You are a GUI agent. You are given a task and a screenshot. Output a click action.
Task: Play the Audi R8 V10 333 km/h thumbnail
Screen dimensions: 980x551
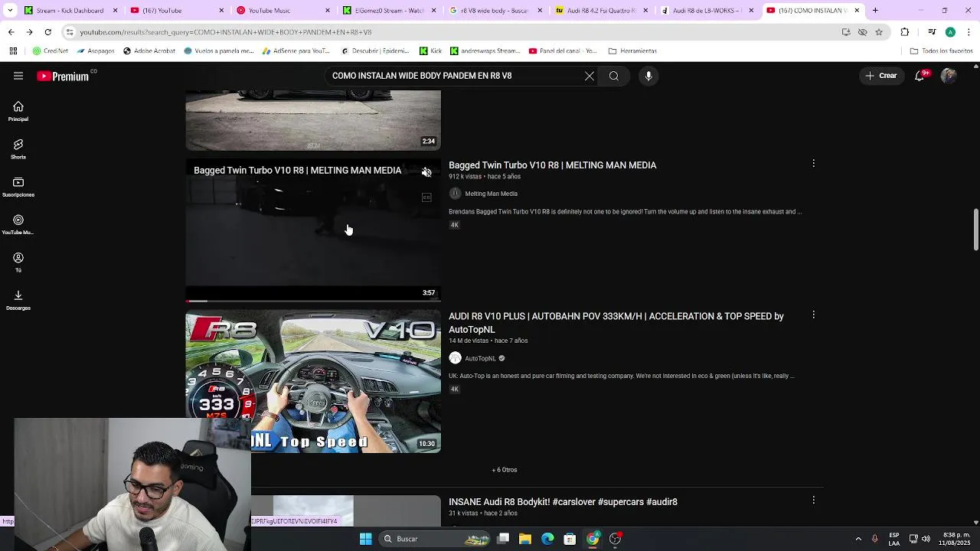[313, 381]
